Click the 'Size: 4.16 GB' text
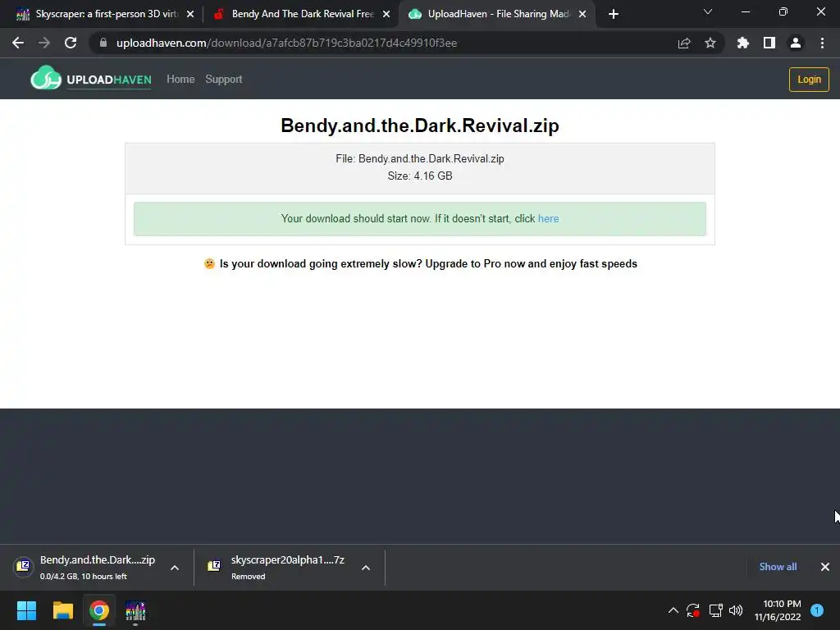The width and height of the screenshot is (840, 630). (x=420, y=176)
